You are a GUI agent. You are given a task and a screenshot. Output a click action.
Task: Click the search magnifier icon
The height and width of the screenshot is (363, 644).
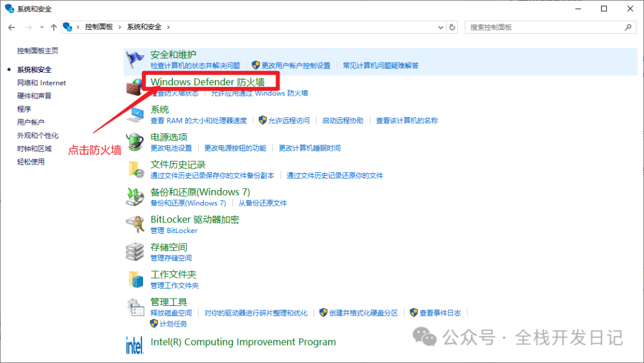(x=628, y=27)
